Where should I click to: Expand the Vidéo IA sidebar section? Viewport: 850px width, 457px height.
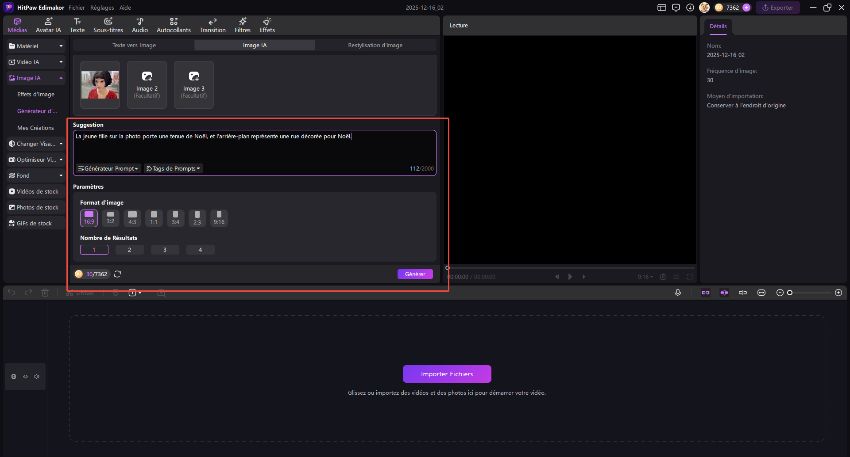click(x=34, y=62)
